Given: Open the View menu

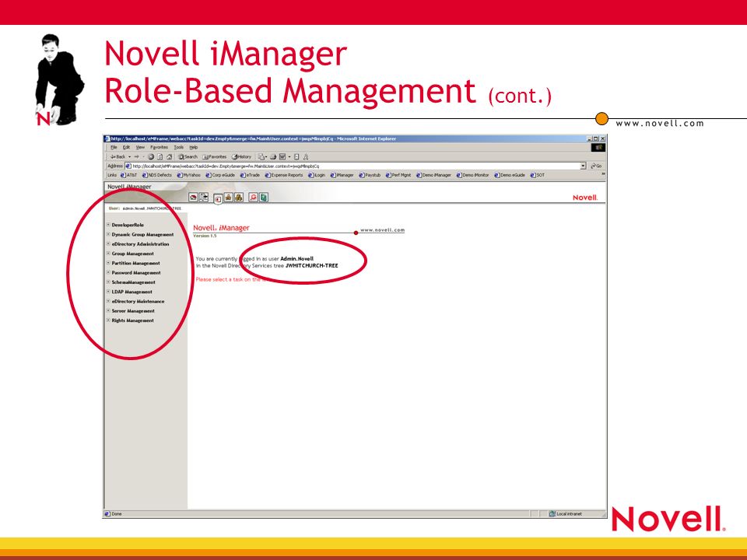Looking at the screenshot, I should pos(140,147).
